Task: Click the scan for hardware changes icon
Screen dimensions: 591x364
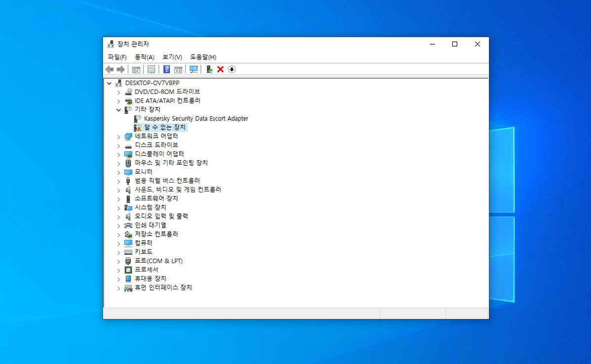Action: [194, 69]
